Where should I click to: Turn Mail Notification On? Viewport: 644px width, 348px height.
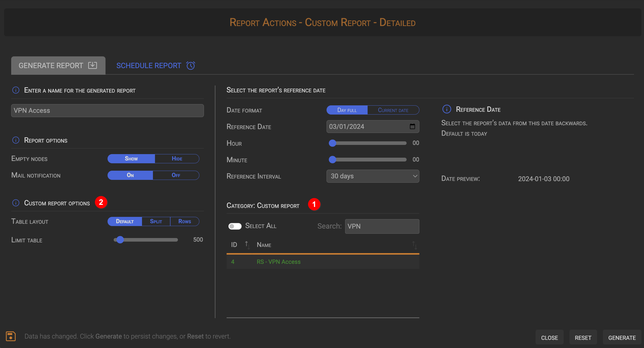point(130,175)
